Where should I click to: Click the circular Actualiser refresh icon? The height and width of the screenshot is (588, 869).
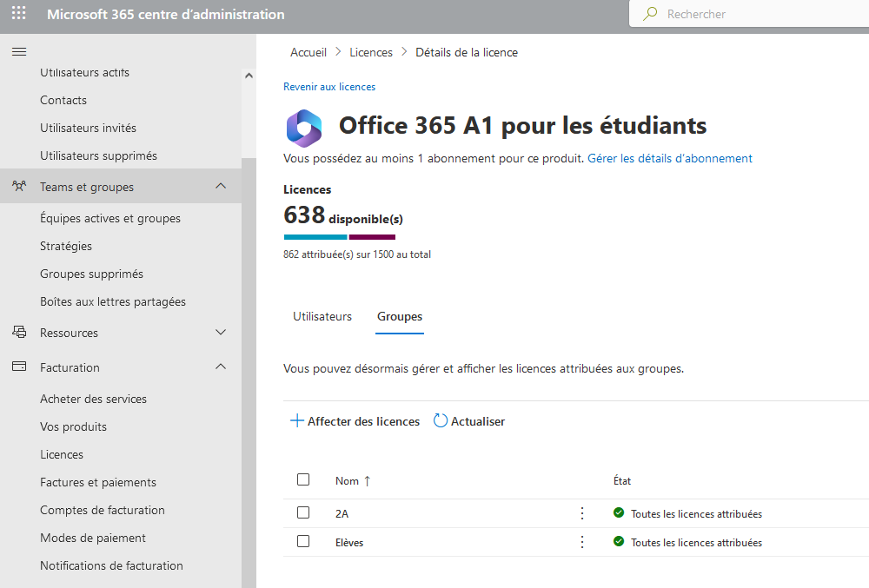coord(440,420)
